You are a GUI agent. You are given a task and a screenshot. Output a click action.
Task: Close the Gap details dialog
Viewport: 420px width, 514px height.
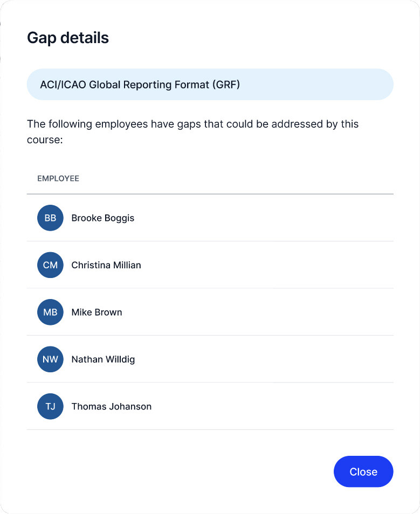coord(363,472)
